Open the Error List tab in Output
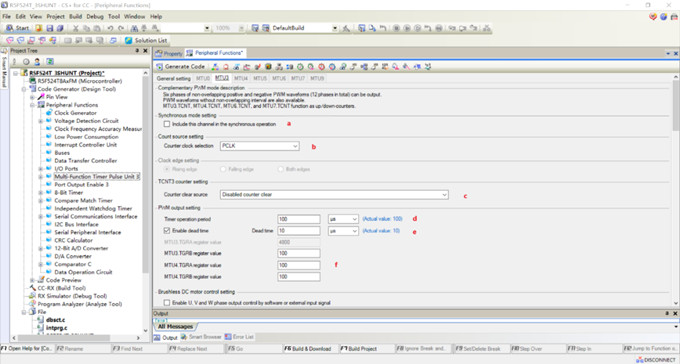 239,337
